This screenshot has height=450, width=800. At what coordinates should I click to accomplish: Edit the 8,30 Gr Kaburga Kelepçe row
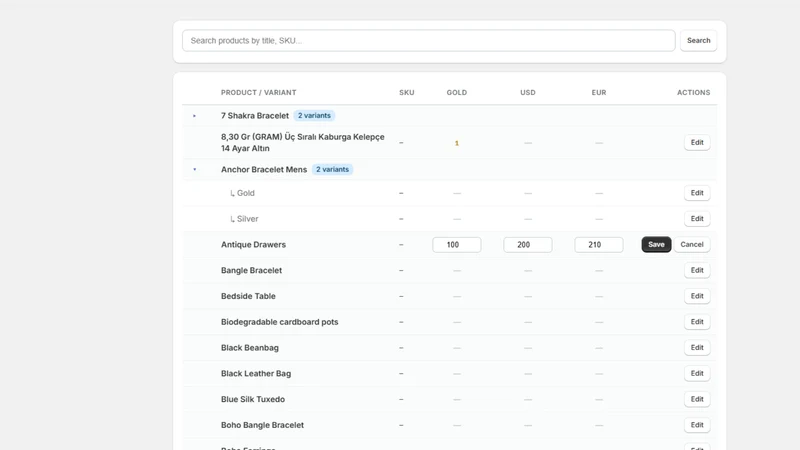click(697, 142)
